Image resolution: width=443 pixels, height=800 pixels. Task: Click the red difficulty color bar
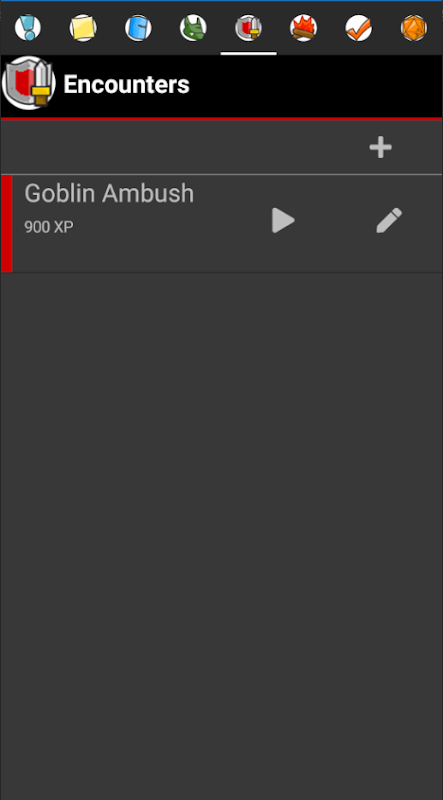[7, 223]
